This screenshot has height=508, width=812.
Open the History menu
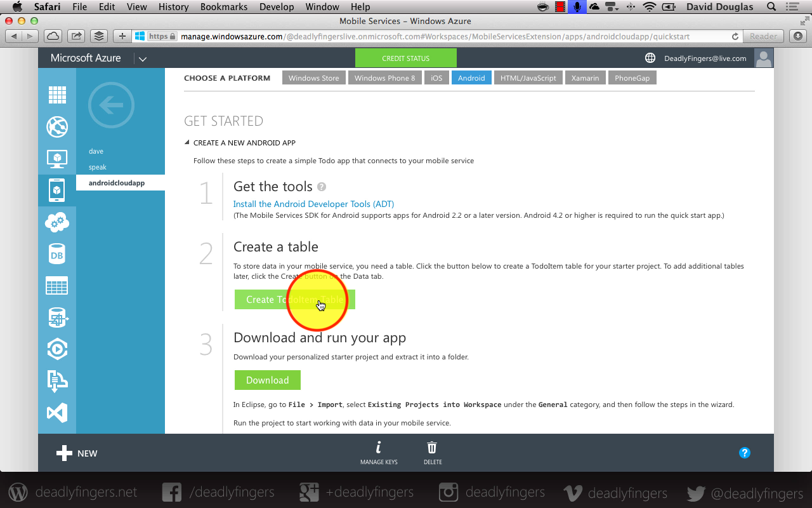(174, 7)
